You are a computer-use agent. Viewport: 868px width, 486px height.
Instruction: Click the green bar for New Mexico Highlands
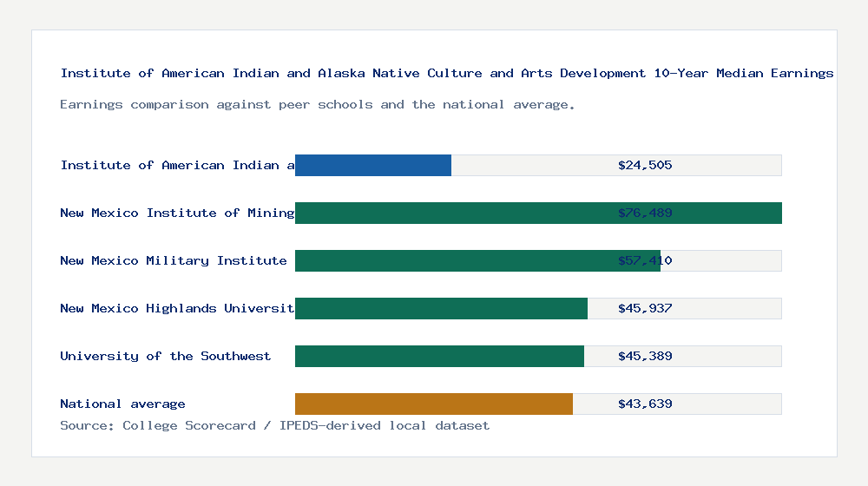pyautogui.click(x=441, y=308)
